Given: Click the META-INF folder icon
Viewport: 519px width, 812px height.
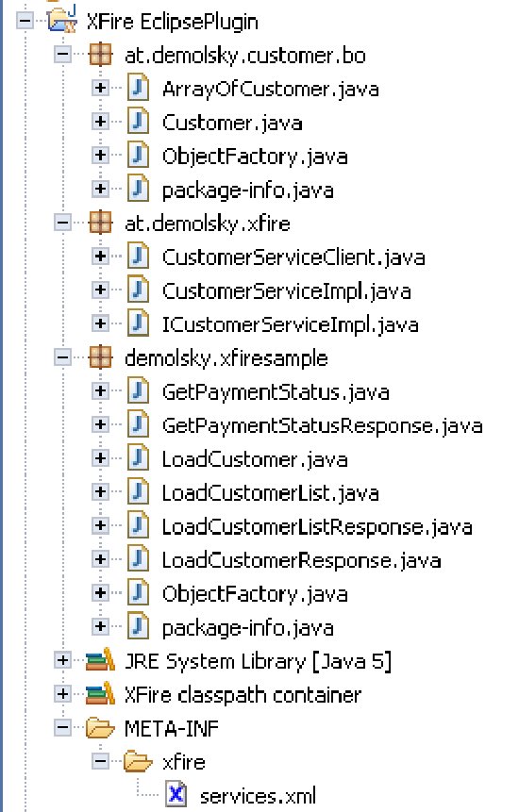Looking at the screenshot, I should click(100, 727).
